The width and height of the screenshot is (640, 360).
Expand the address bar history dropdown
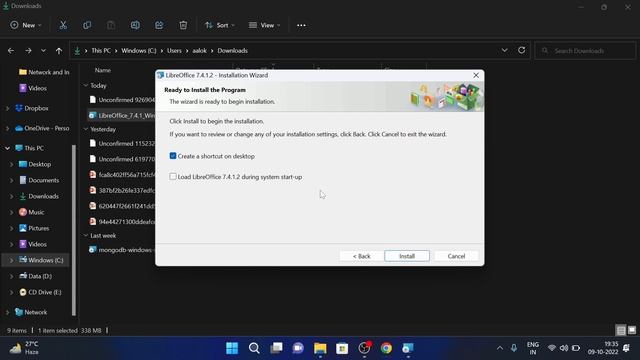[504, 51]
